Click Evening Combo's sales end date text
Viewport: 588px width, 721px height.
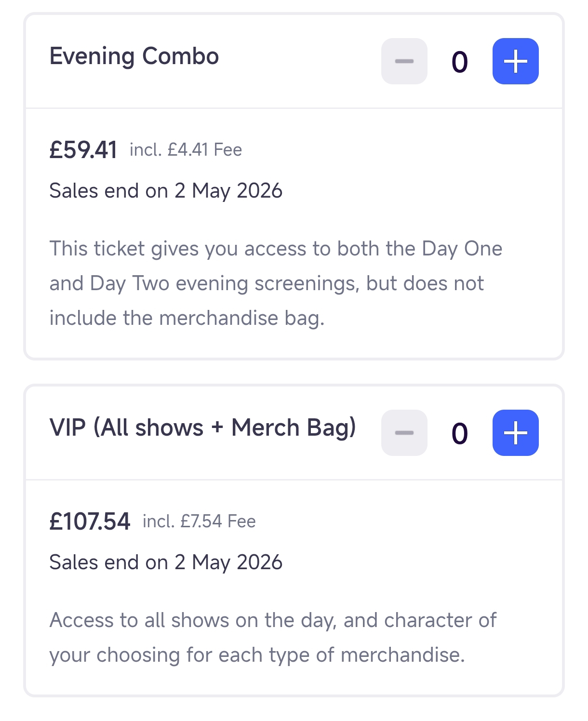pos(166,191)
